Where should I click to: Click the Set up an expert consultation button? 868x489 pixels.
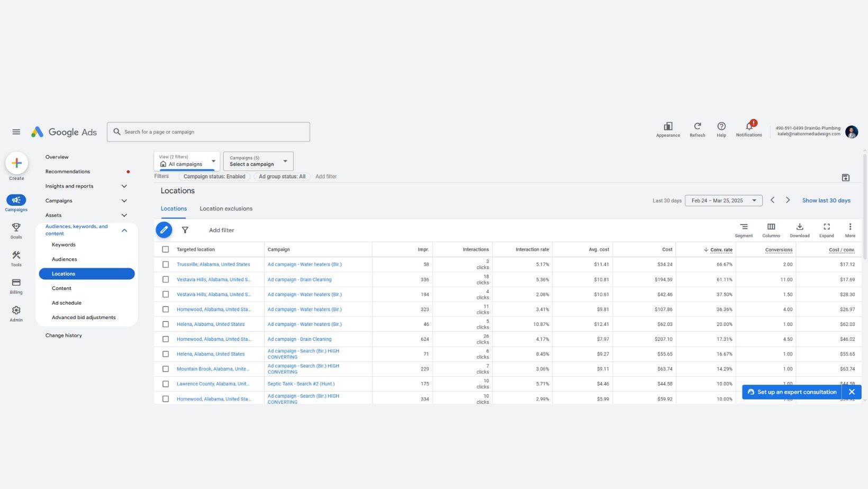pos(792,392)
